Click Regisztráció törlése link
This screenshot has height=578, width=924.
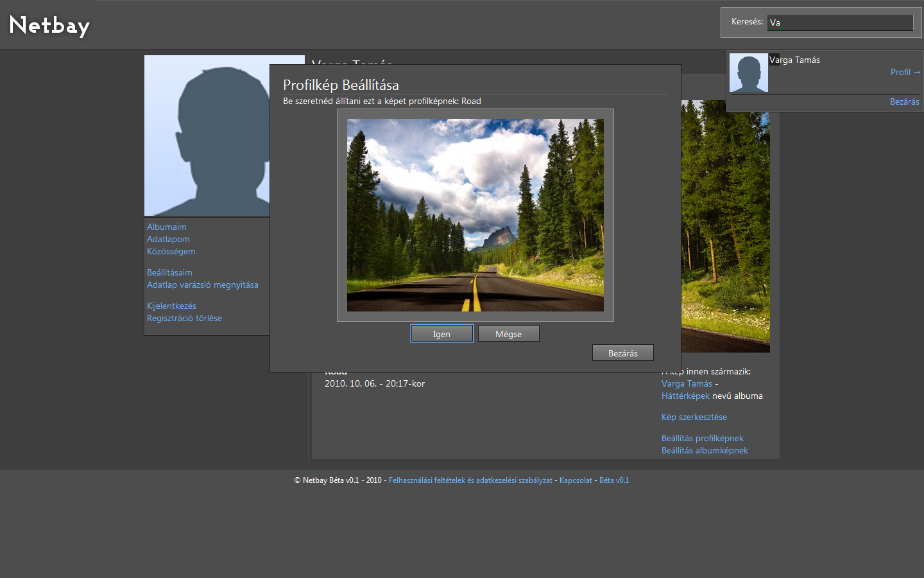(x=184, y=318)
